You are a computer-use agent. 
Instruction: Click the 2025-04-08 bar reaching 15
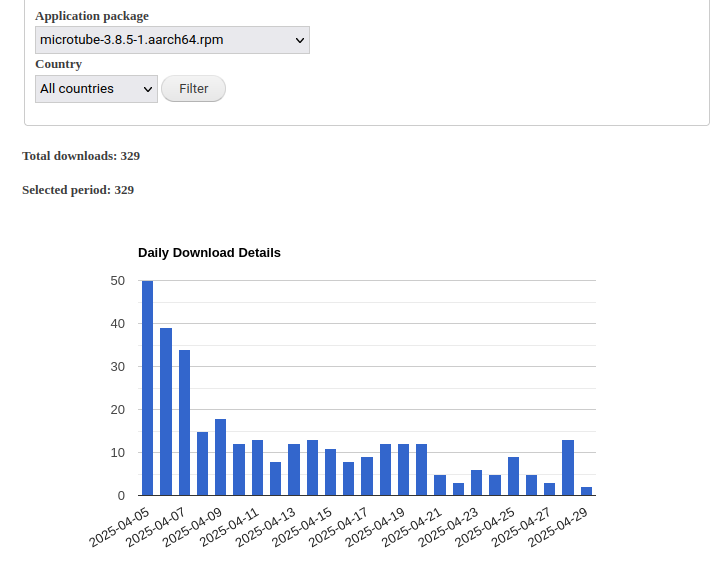pyautogui.click(x=202, y=464)
